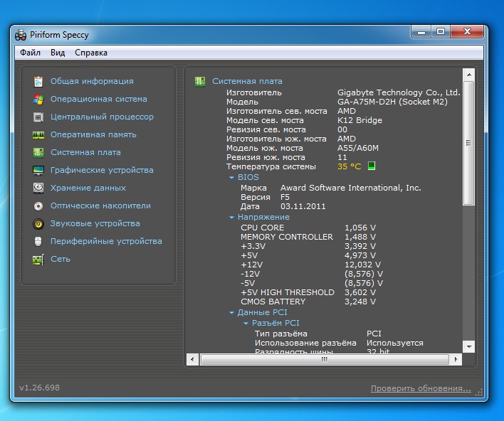
Task: Select the Графические устройства monitor icon
Action: (x=38, y=170)
